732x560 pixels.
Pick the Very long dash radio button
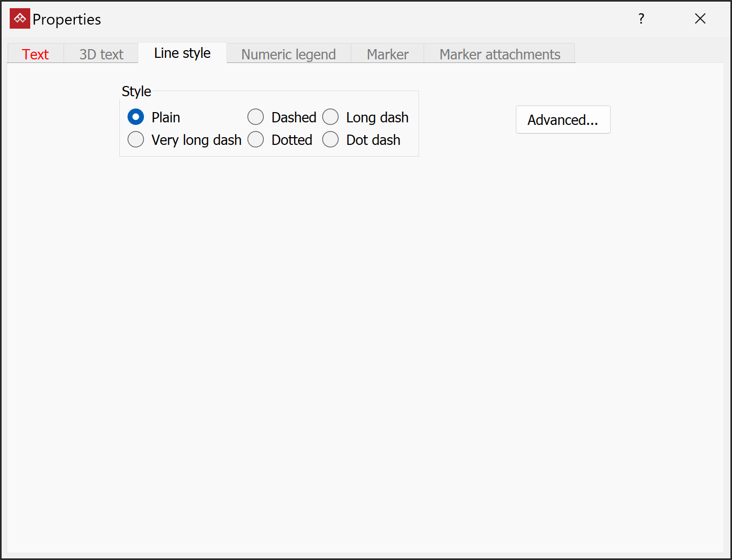(136, 140)
